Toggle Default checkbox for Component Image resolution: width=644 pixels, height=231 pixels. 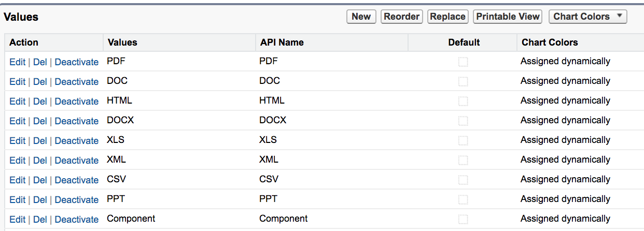463,220
